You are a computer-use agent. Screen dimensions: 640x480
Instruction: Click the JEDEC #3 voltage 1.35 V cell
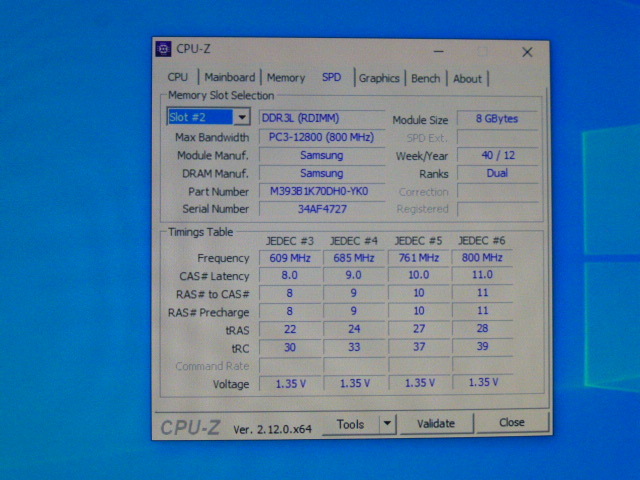coord(290,384)
